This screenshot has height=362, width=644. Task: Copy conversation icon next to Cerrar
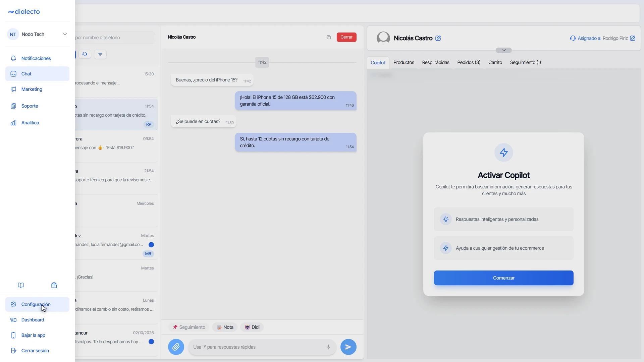(329, 37)
